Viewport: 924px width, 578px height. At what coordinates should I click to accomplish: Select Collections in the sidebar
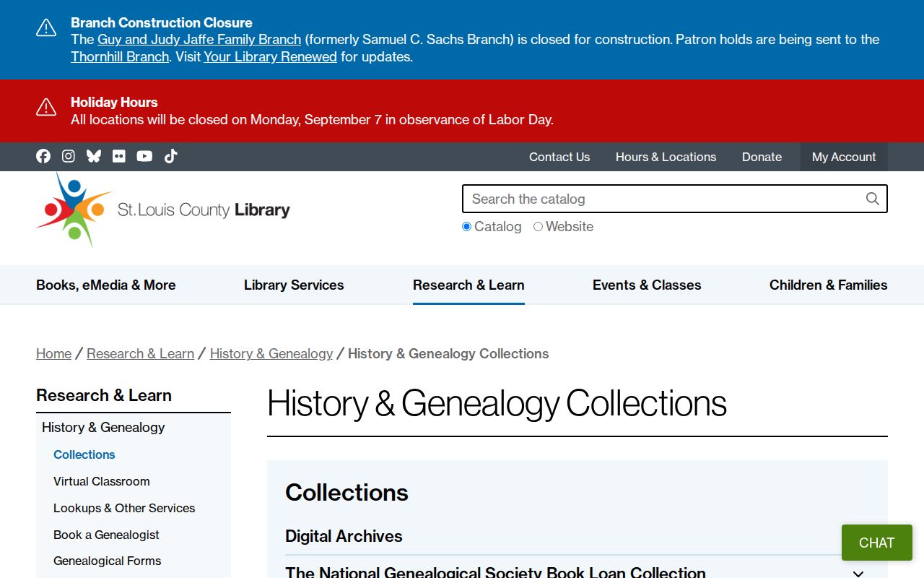(x=84, y=454)
